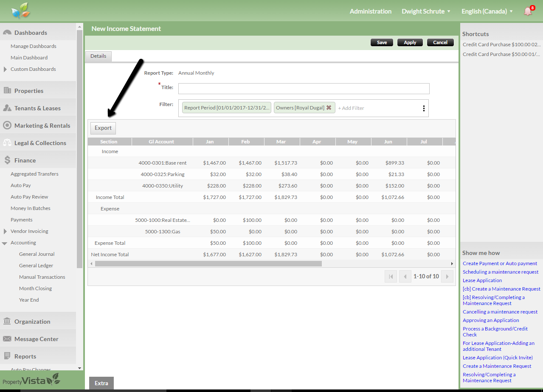The width and height of the screenshot is (543, 392).
Task: Go to the first page of results
Action: [x=391, y=277]
